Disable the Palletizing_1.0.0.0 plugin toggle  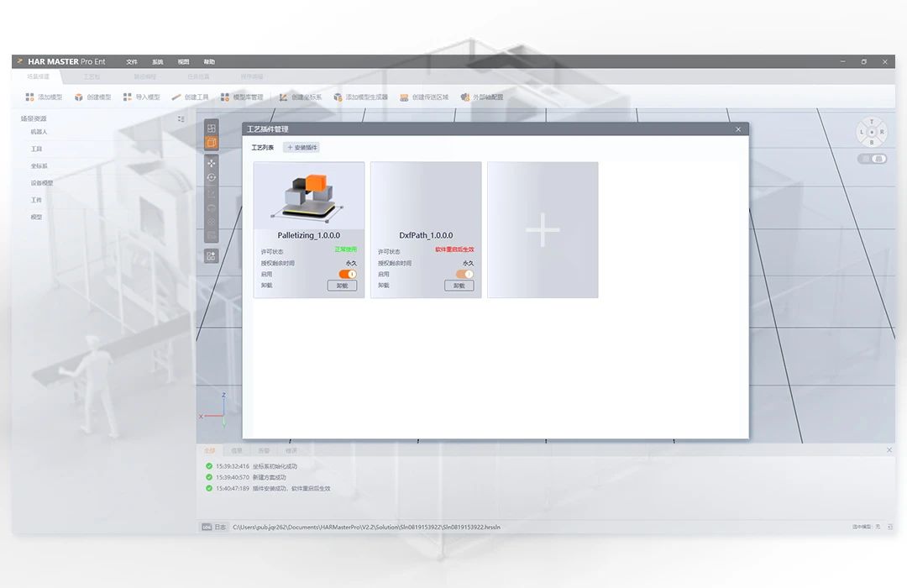tap(348, 274)
